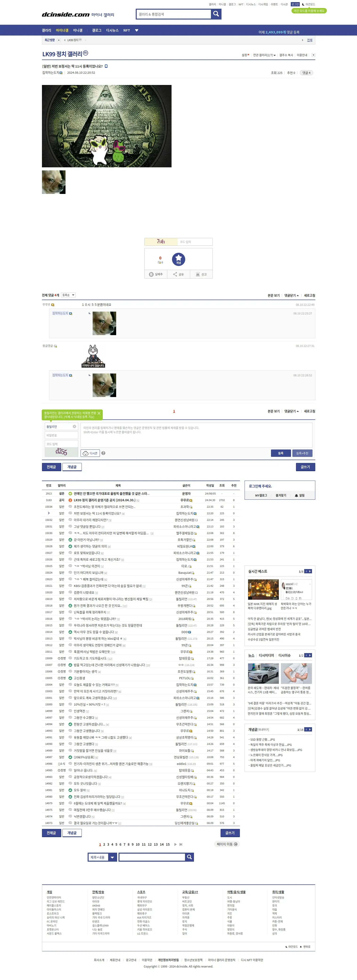Open the car news thumbnail

click(263, 673)
